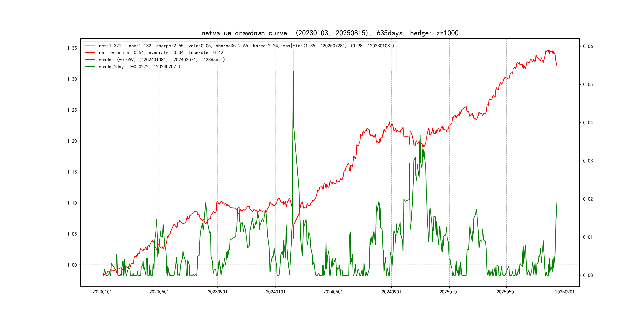This screenshot has width=644, height=322.
Task: Click the 20250501 x-axis date label
Action: point(506,292)
